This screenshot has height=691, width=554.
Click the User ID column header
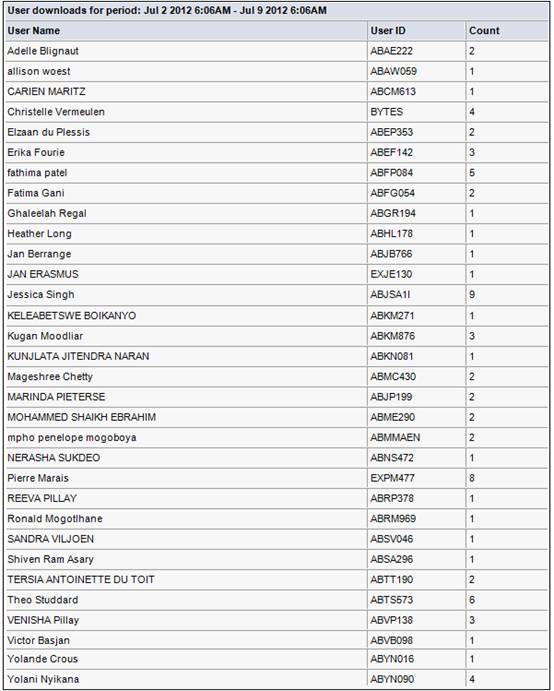pyautogui.click(x=388, y=31)
